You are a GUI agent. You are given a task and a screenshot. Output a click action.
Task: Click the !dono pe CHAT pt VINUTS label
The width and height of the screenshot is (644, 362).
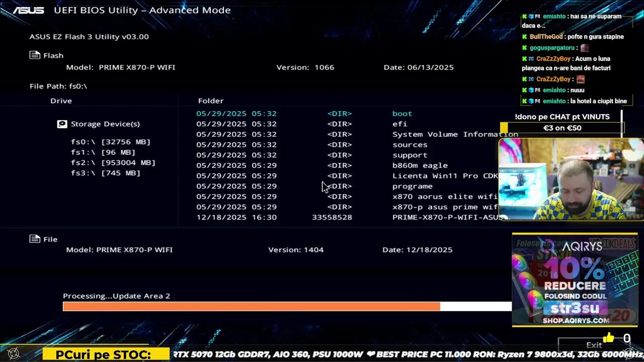pyautogui.click(x=562, y=117)
